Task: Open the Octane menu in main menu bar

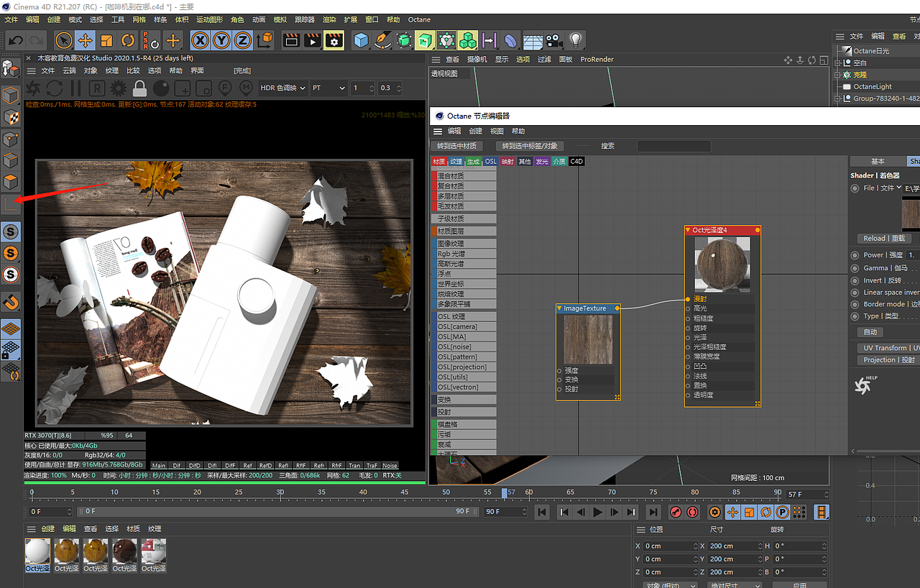Action: [419, 19]
